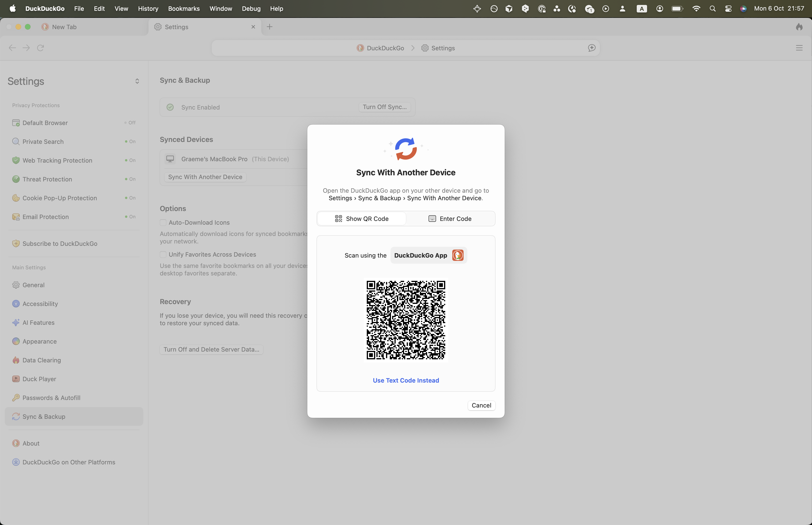Collapse the Settings sidebar list
Image resolution: width=812 pixels, height=525 pixels.
click(137, 81)
